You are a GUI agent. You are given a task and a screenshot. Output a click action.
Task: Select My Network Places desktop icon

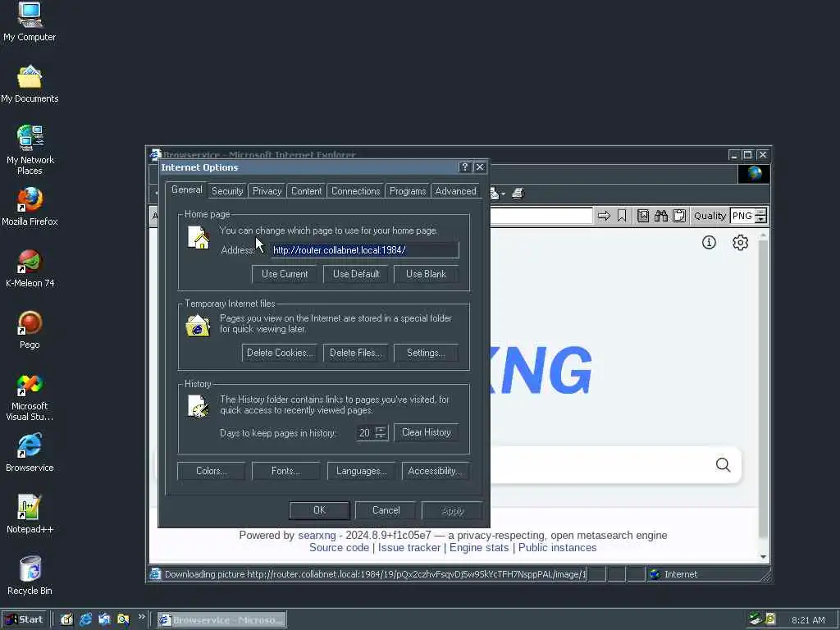coord(30,149)
